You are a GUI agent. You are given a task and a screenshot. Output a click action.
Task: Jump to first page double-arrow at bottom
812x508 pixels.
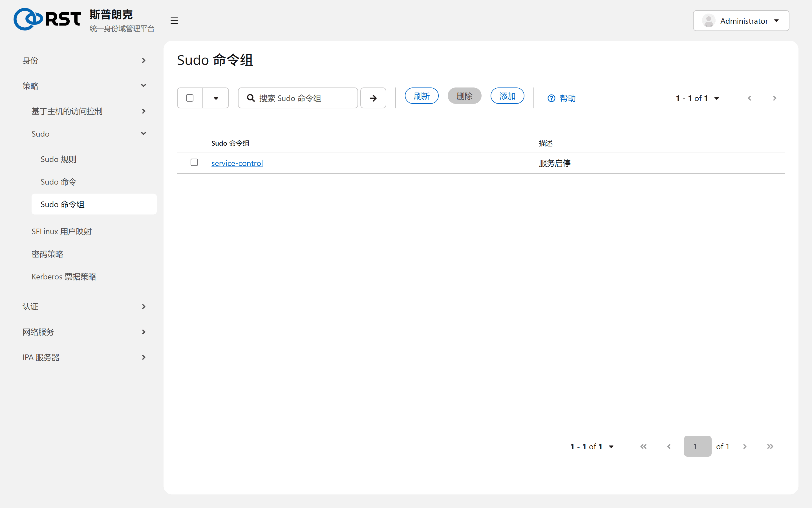coord(643,446)
